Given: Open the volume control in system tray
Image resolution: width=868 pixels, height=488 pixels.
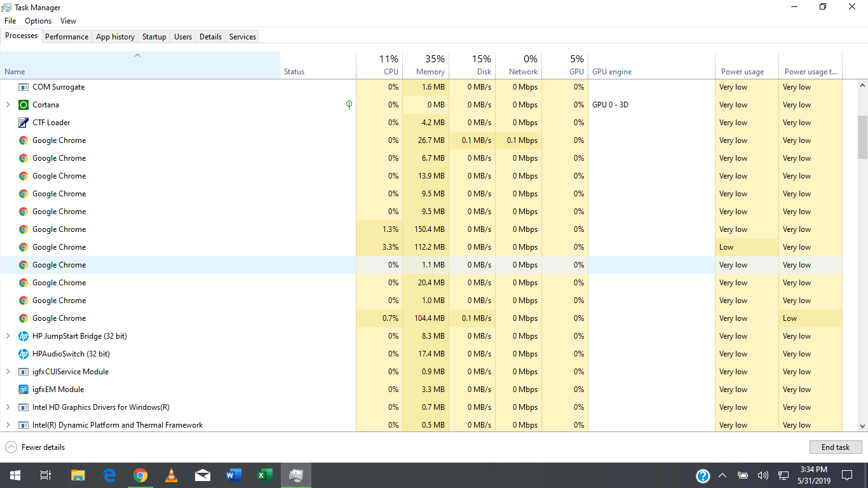Looking at the screenshot, I should tap(763, 475).
